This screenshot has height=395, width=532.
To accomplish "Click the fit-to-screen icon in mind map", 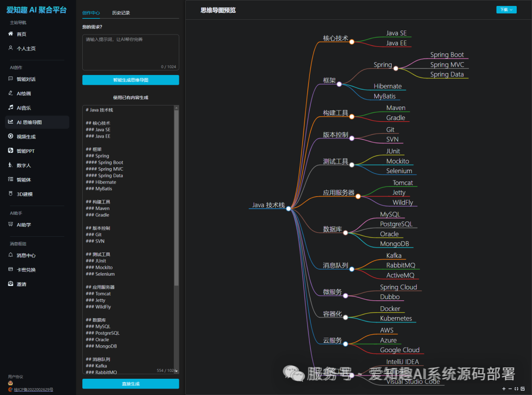I will [x=516, y=389].
